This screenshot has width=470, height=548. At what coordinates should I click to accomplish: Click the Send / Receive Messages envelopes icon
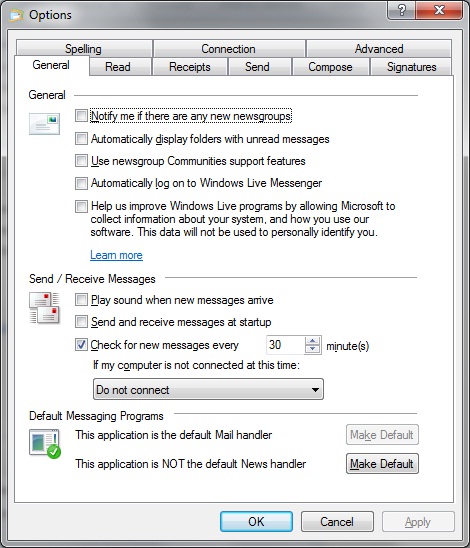(x=44, y=308)
